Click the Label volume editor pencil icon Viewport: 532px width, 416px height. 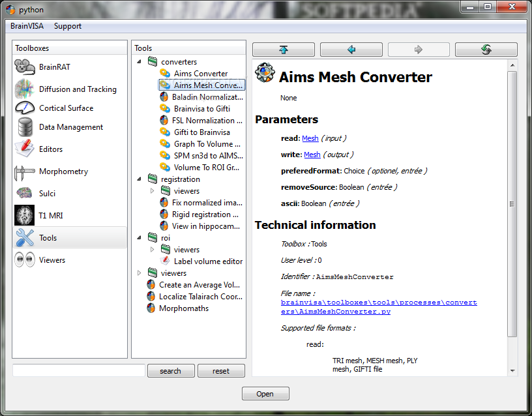[x=165, y=261]
